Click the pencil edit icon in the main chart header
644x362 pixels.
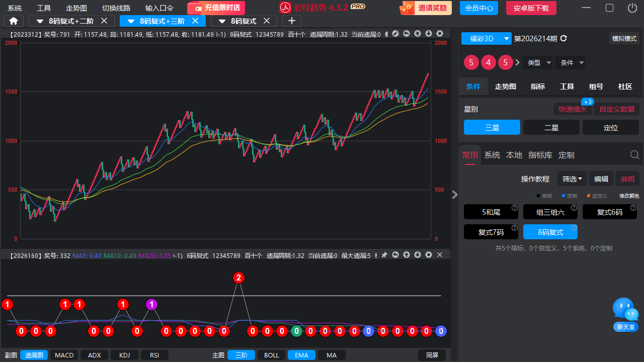pyautogui.click(x=395, y=34)
